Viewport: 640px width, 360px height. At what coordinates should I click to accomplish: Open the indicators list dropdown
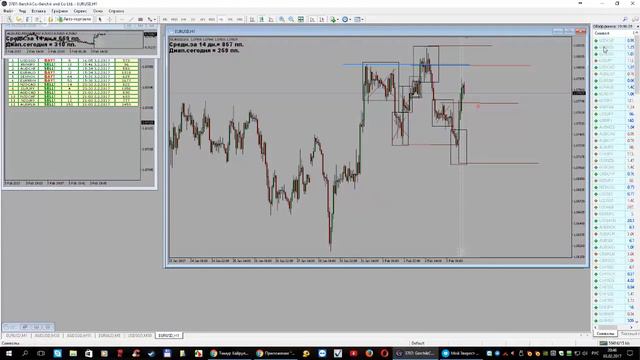click(x=335, y=19)
